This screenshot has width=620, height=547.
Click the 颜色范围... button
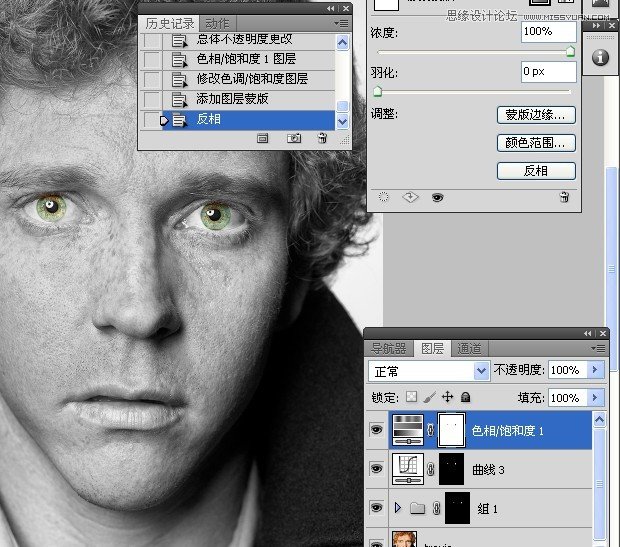pos(536,143)
